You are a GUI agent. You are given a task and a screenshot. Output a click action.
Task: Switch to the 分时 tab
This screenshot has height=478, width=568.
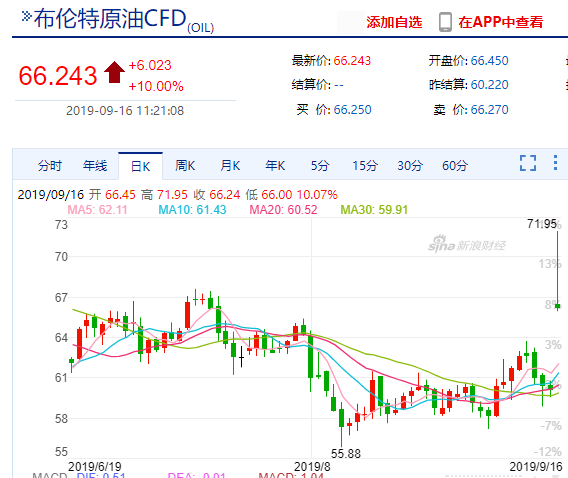(50, 166)
